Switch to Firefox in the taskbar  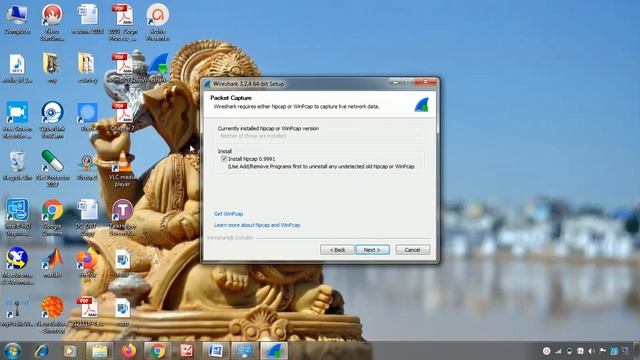[x=129, y=351]
